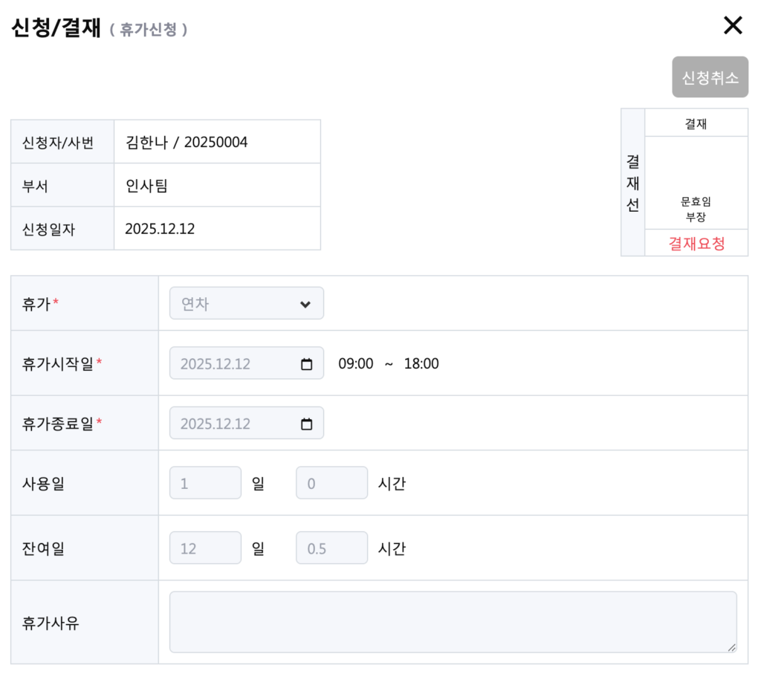Click the 잔여일 days field showing 12
Viewport: 761px width, 700px height.
pyautogui.click(x=205, y=549)
